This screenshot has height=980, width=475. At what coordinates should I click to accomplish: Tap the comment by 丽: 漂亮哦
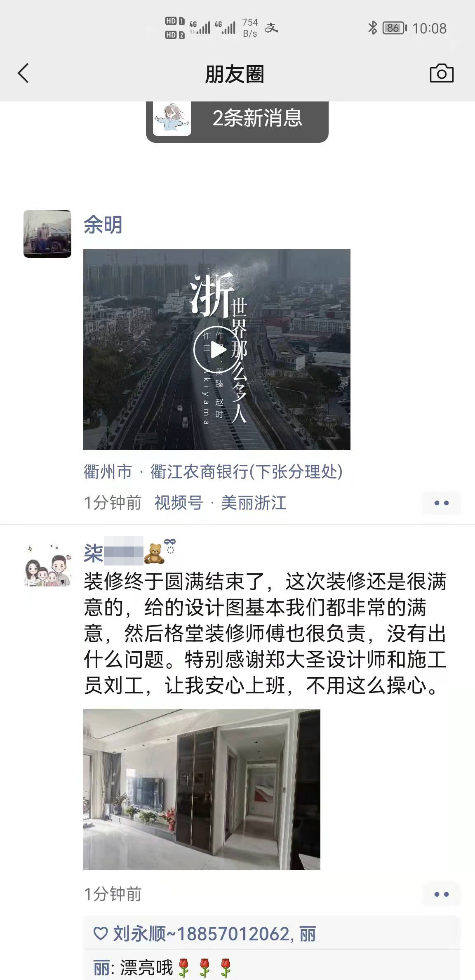(163, 967)
